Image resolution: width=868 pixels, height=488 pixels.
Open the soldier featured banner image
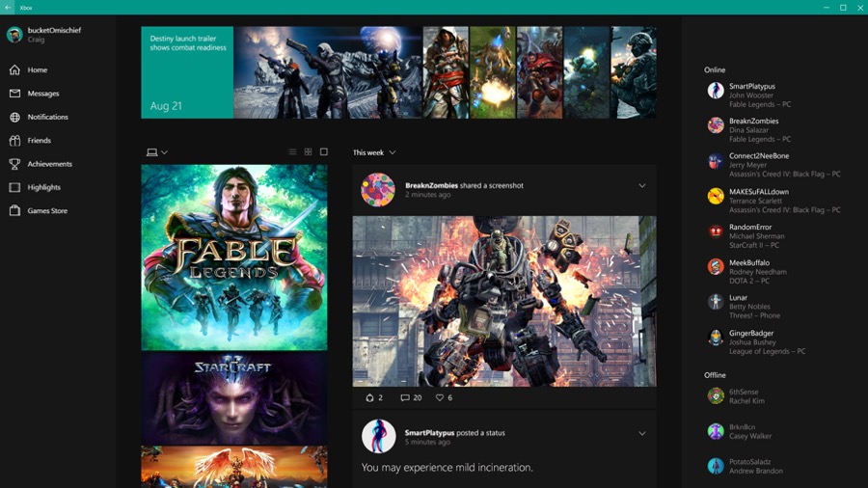click(634, 72)
